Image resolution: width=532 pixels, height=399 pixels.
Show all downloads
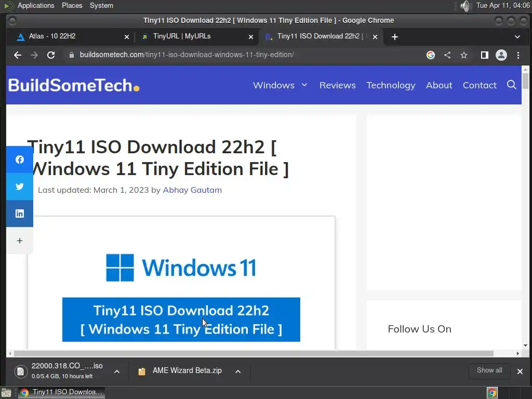click(489, 370)
